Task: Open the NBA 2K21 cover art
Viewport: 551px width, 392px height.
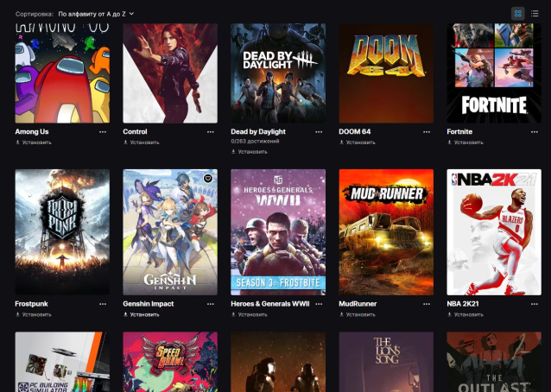Action: pyautogui.click(x=494, y=232)
